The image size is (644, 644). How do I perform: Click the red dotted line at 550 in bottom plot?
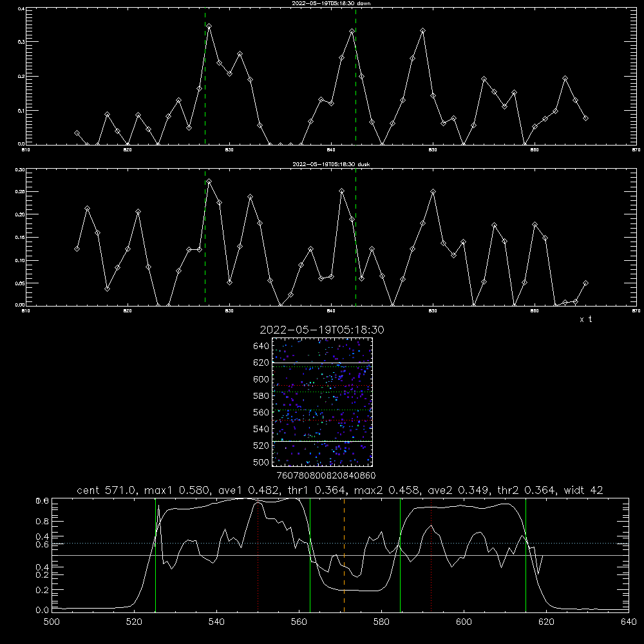(258, 555)
